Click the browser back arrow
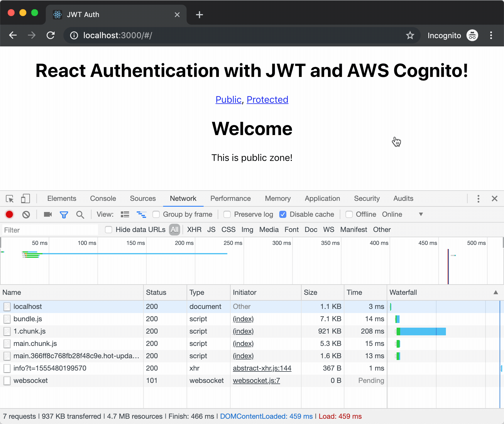Screen dimensions: 504x424 [x=13, y=36]
